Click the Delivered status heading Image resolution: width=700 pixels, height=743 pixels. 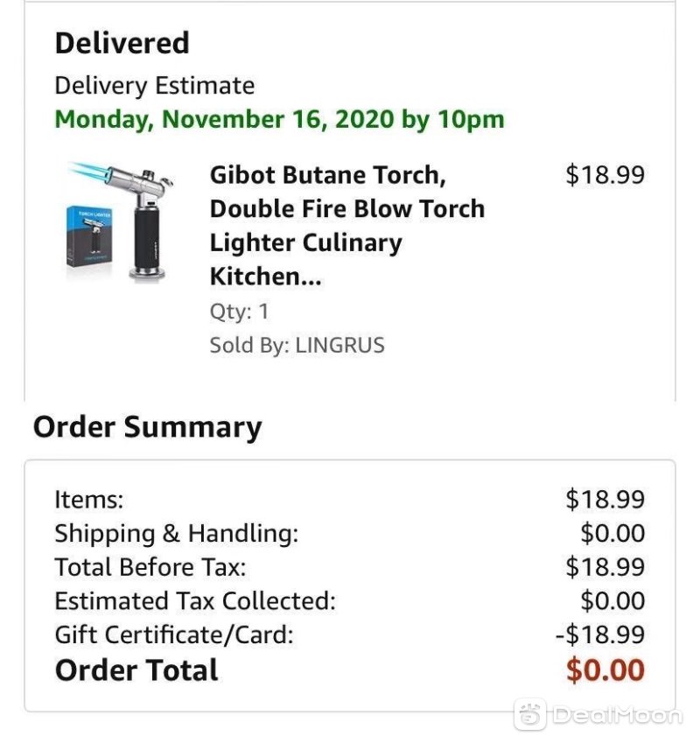[x=122, y=43]
